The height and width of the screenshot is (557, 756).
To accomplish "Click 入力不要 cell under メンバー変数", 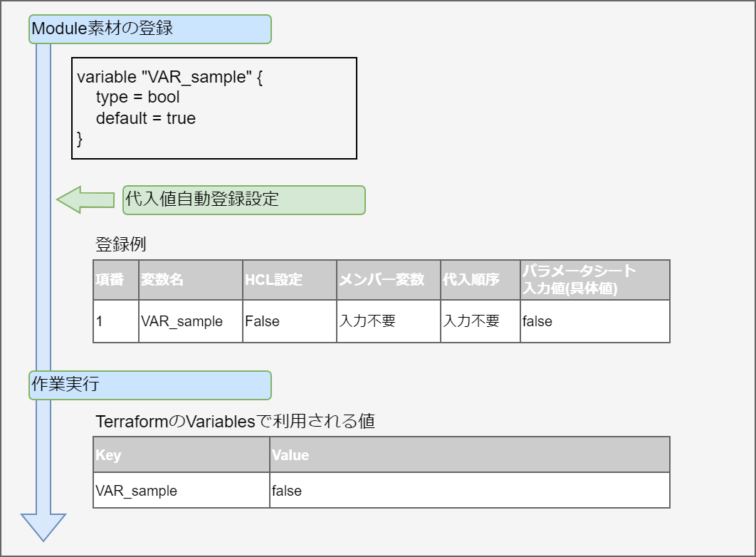I will [x=388, y=321].
